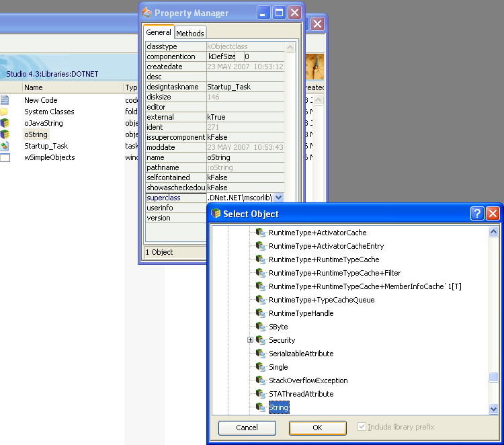
Task: Switch to the General tab
Action: 159,32
